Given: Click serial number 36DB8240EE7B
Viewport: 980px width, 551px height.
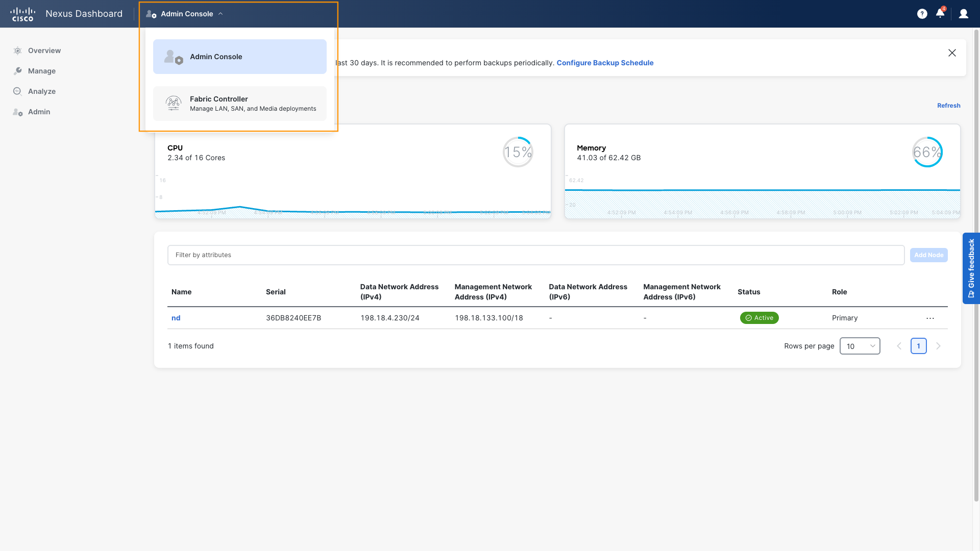Looking at the screenshot, I should [293, 318].
